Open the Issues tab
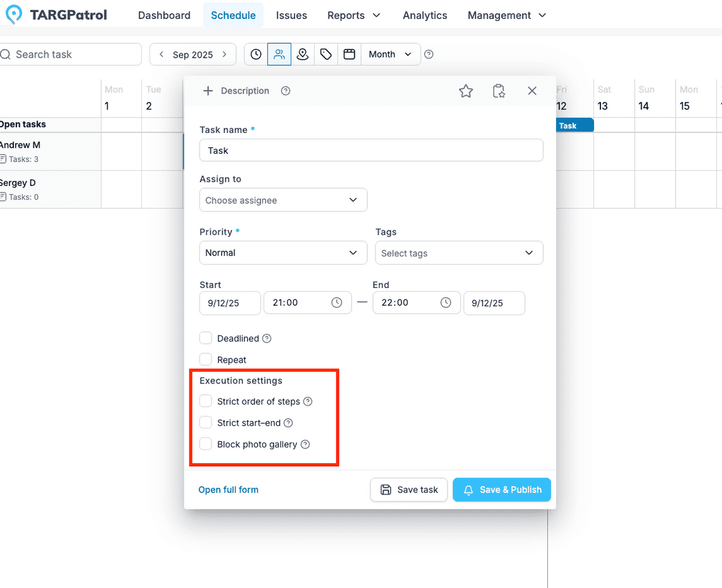Viewport: 722px width, 588px height. [291, 15]
